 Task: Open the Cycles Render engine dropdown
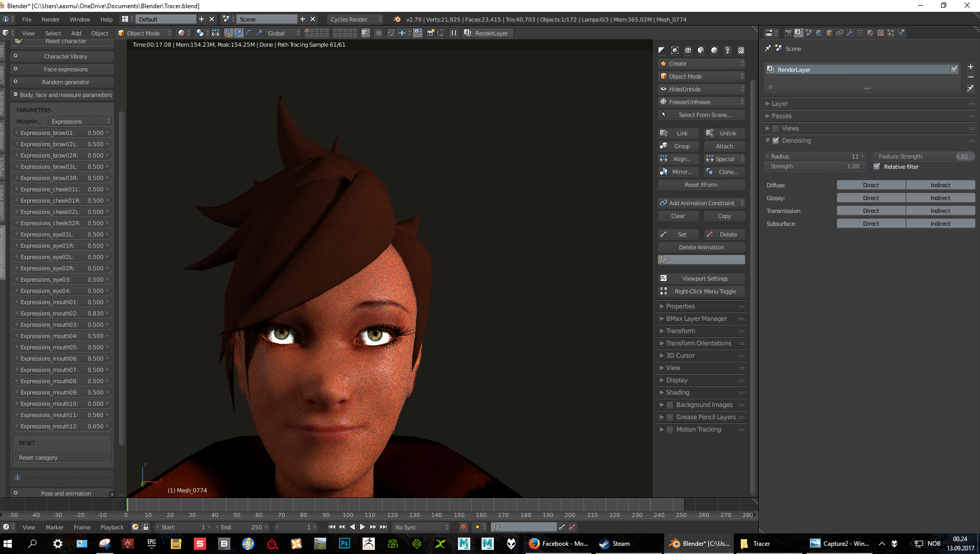[x=355, y=19]
